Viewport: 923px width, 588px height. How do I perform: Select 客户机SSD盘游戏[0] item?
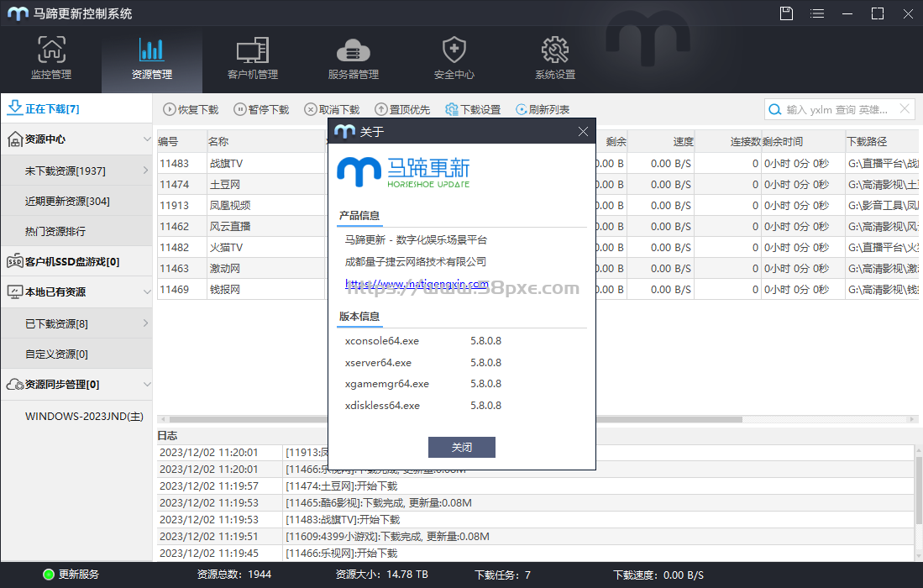[x=76, y=261]
